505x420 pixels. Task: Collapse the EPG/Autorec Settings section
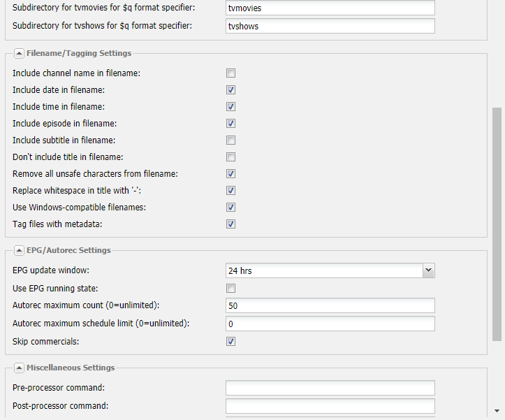(19, 250)
